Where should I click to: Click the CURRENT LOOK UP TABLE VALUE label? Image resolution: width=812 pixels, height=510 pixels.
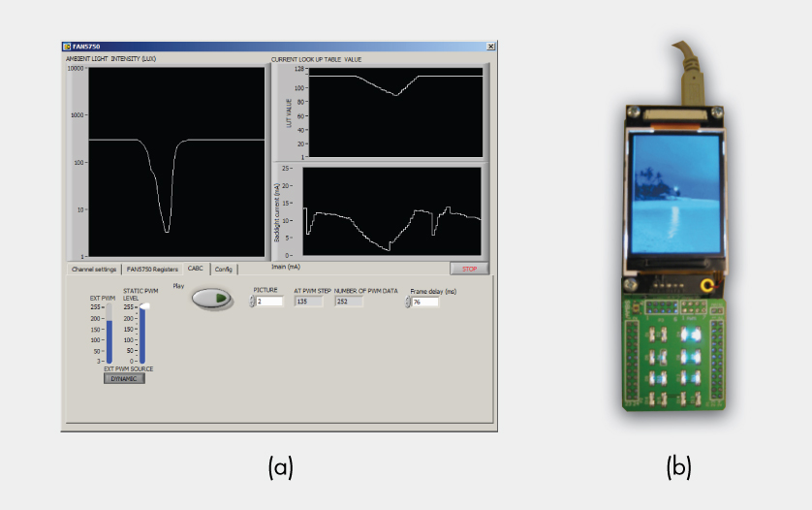click(x=317, y=59)
